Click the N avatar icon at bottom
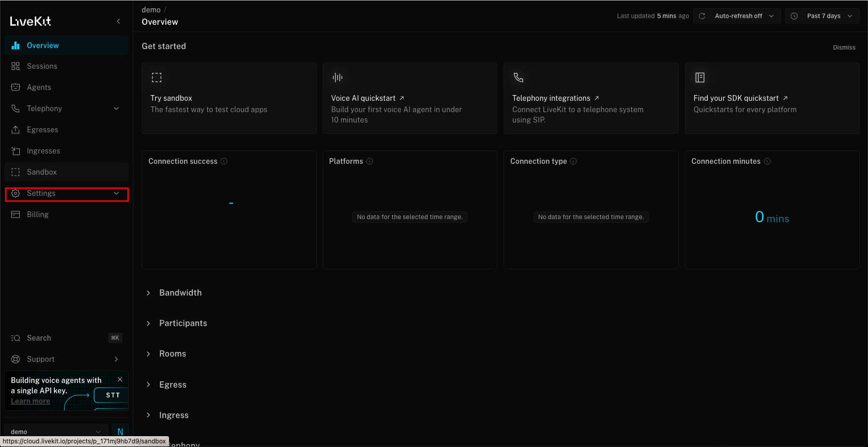This screenshot has width=868, height=447. [120, 431]
